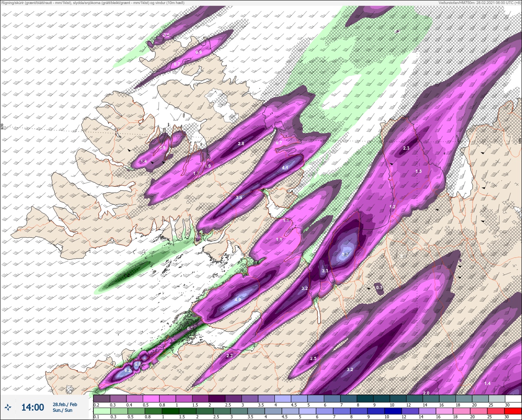Click the 0.9 value in the northern band

click(x=199, y=52)
